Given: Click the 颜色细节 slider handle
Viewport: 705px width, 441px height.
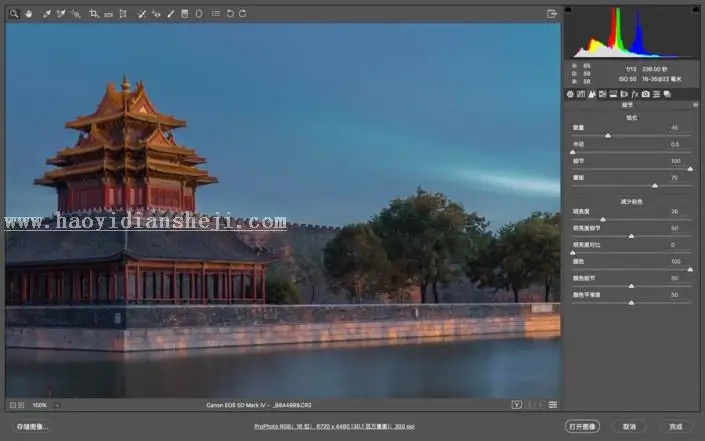Looking at the screenshot, I should pos(632,285).
